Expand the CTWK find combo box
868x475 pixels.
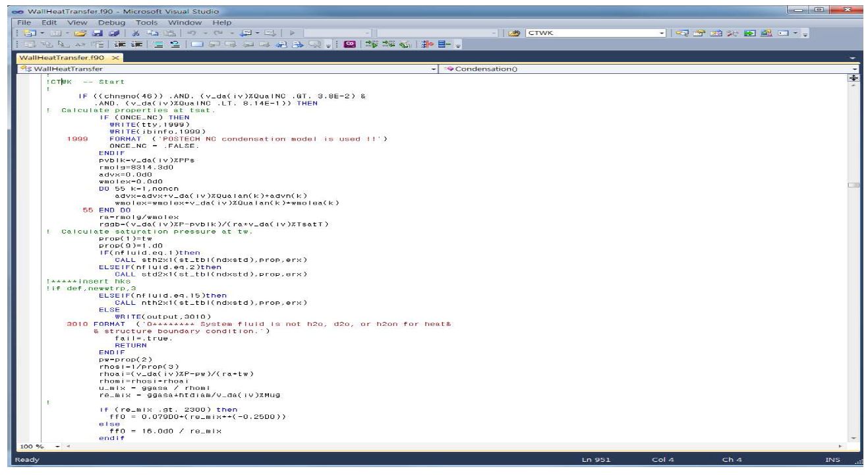click(x=662, y=32)
